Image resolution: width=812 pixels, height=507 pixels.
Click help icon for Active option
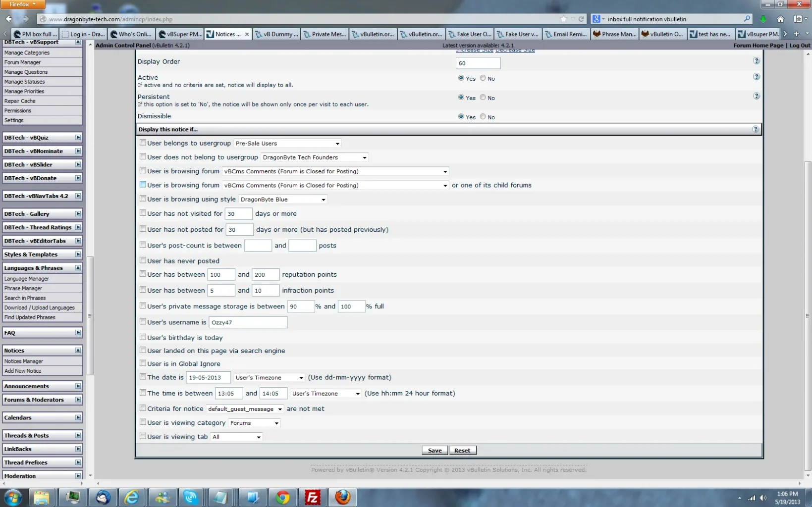point(757,77)
